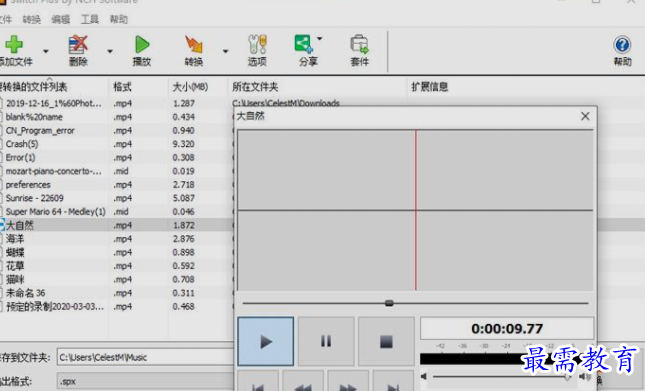645x391 pixels.
Task: Click the 9.320 size cell
Action: 183,144
